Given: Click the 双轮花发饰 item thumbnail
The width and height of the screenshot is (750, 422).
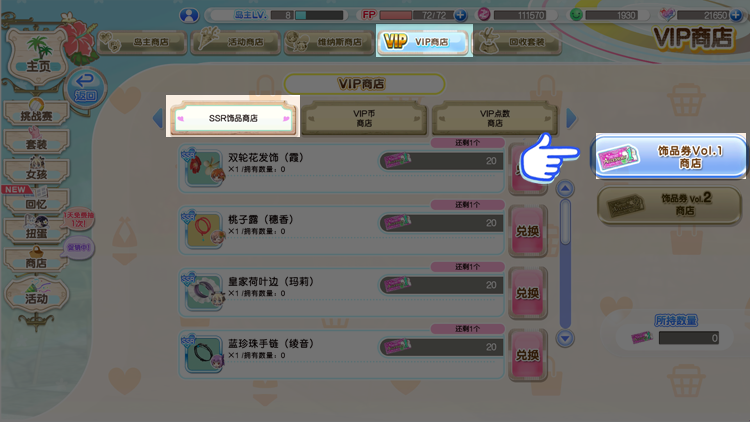Looking at the screenshot, I should tap(203, 168).
